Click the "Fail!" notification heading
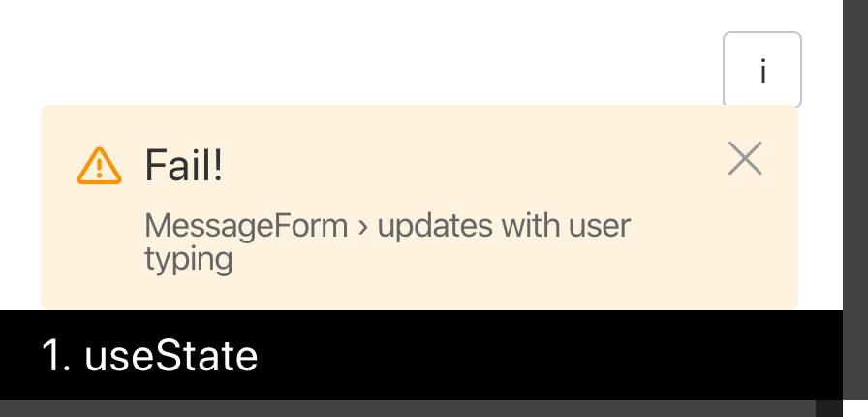 pyautogui.click(x=183, y=165)
